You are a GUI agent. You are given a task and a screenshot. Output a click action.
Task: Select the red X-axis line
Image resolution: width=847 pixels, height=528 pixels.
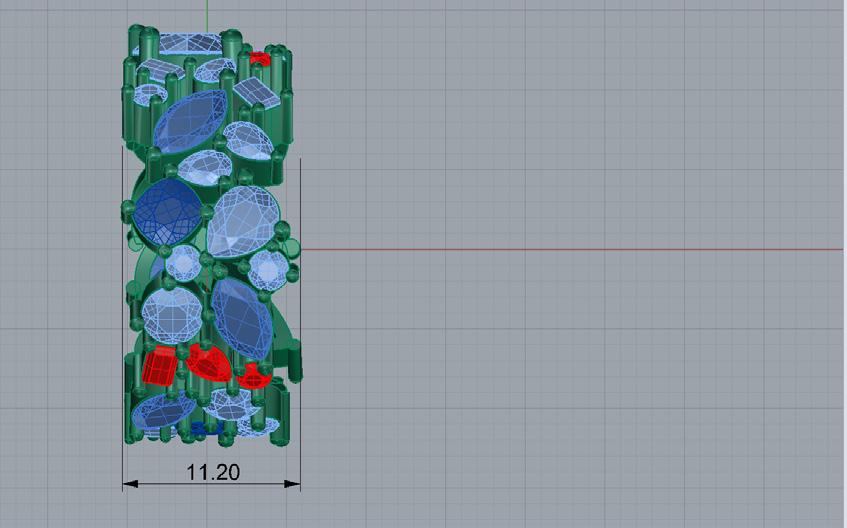[x=573, y=250]
